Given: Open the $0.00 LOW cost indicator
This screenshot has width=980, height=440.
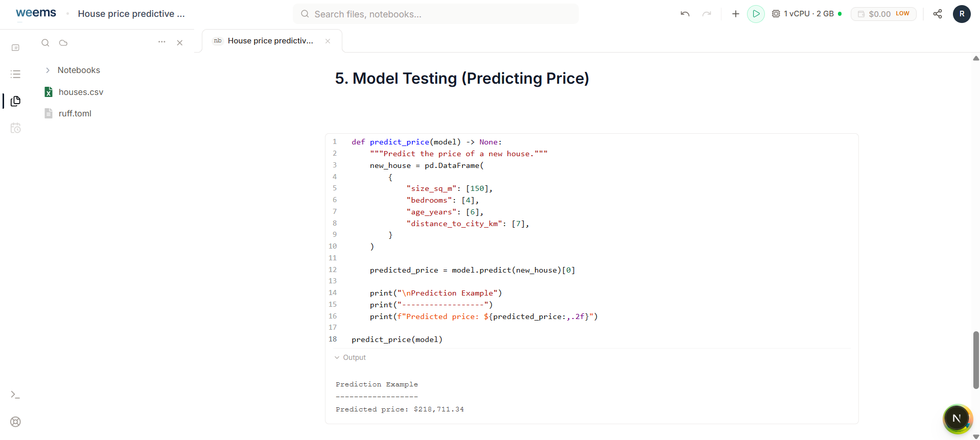Looking at the screenshot, I should 883,14.
